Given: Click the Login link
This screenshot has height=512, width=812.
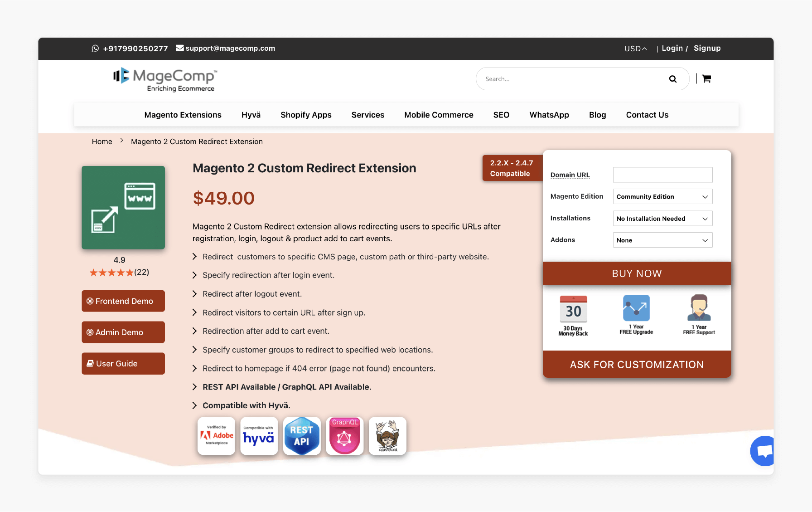Looking at the screenshot, I should pos(672,48).
